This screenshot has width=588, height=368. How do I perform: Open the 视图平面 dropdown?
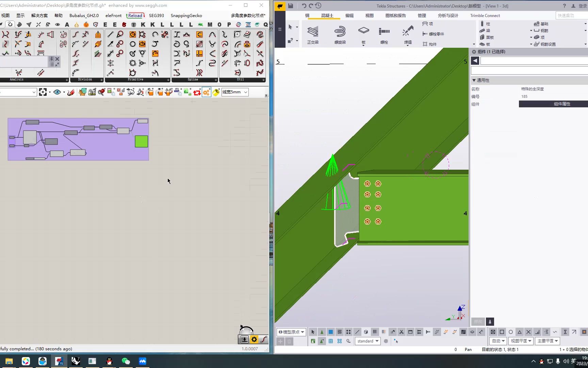521,341
